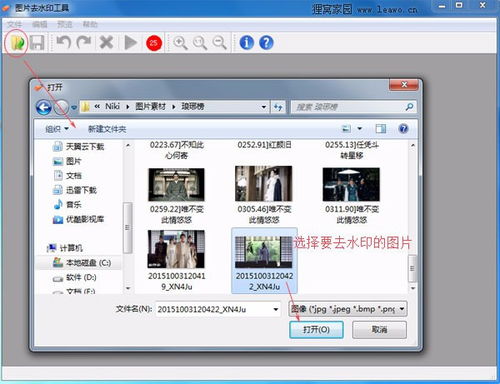Select thumbnail 0305.46]唯不变此情悠悠
The height and width of the screenshot is (384, 500).
[264, 184]
